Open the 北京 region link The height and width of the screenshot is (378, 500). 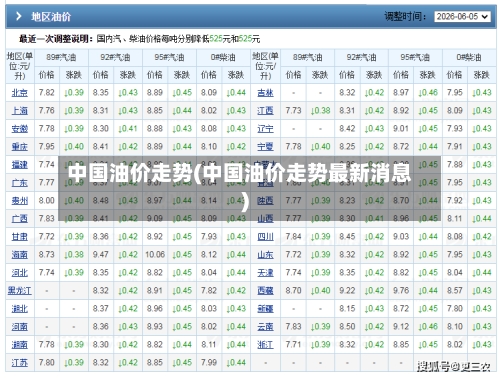[x=20, y=93]
